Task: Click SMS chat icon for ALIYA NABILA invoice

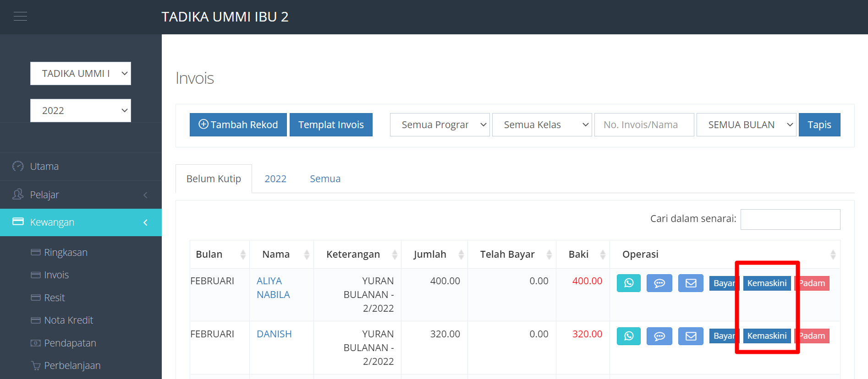Action: point(659,283)
